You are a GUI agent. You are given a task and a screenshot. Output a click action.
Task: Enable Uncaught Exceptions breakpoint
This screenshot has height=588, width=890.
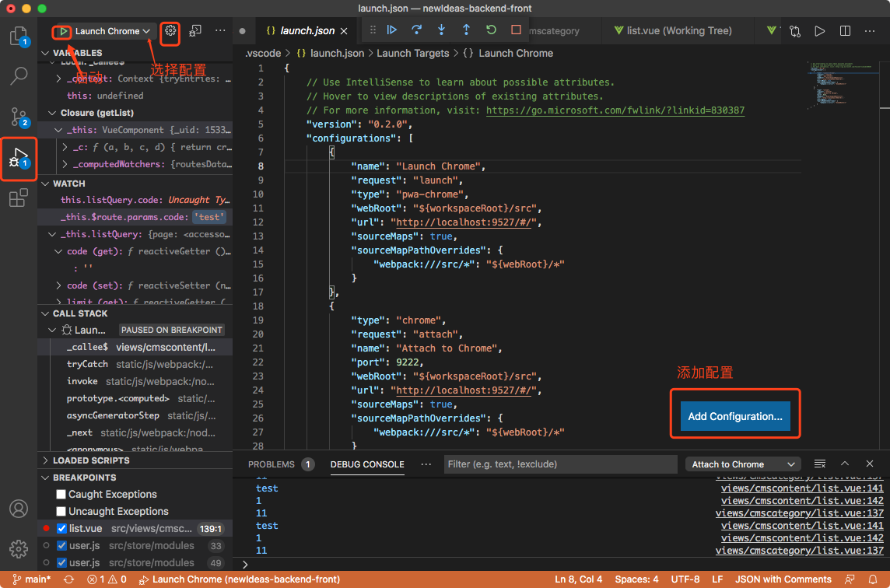tap(61, 512)
